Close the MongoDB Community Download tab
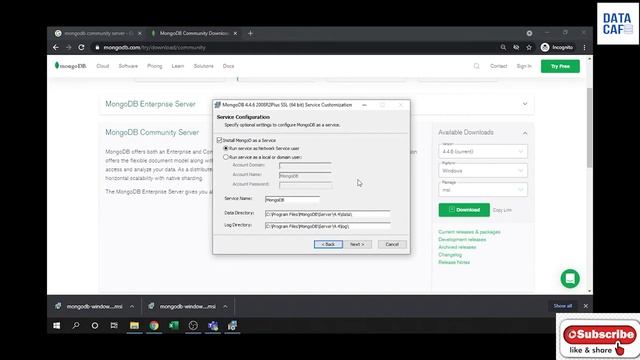 pyautogui.click(x=235, y=33)
